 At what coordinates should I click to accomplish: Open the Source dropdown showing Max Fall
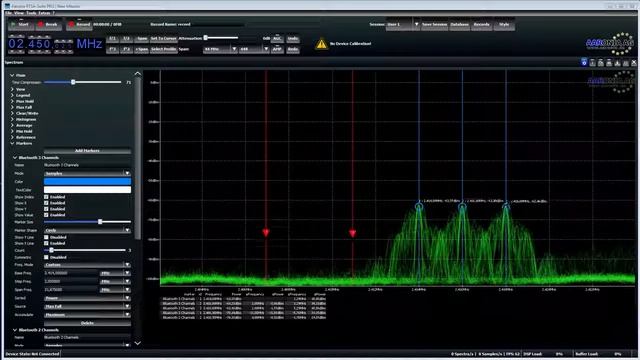(87, 307)
